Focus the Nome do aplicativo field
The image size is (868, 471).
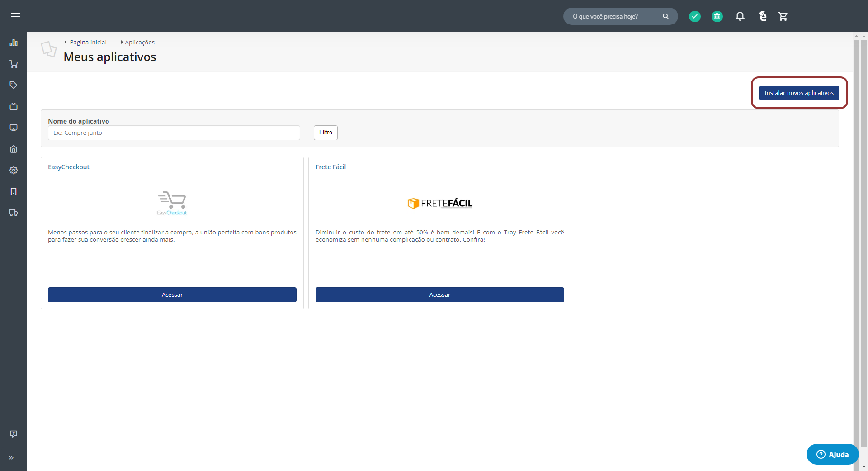174,133
